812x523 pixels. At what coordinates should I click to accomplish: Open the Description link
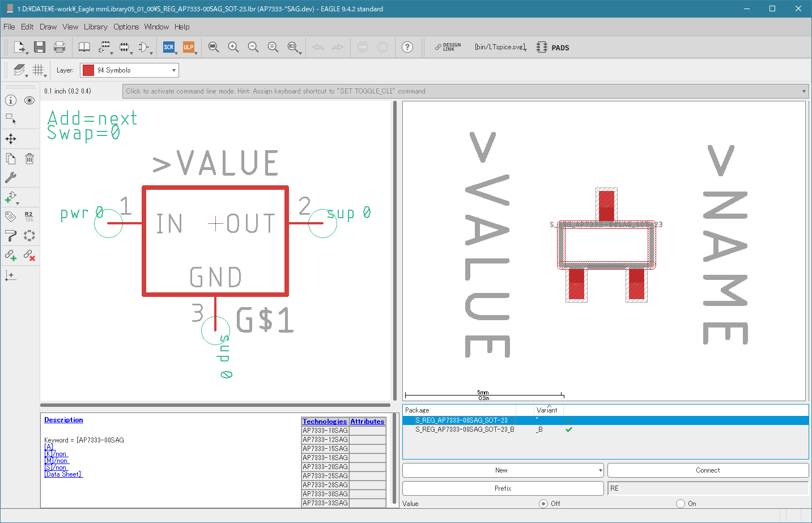pos(63,420)
